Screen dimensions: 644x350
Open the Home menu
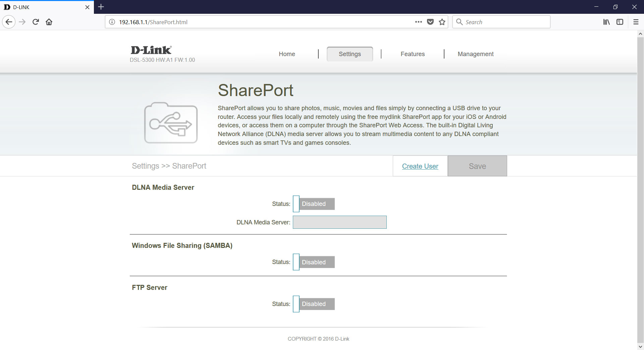(x=287, y=54)
